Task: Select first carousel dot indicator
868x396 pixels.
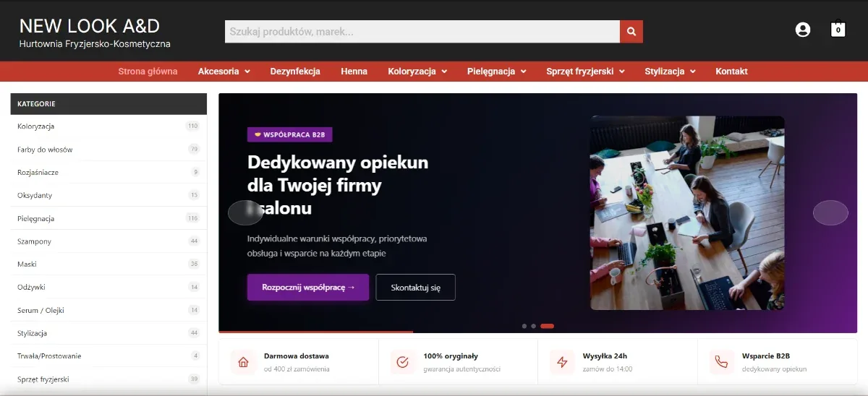Action: (x=524, y=326)
